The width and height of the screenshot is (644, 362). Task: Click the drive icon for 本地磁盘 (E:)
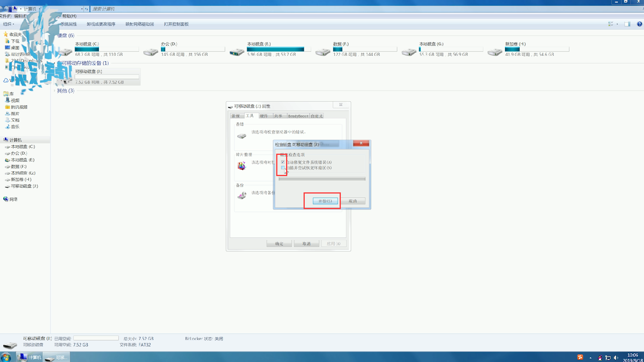(x=237, y=52)
